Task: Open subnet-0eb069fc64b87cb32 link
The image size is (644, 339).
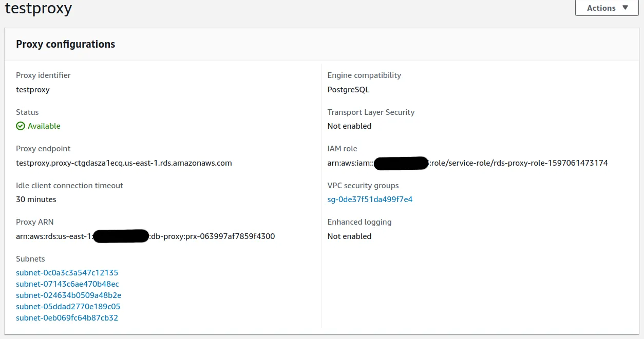Action: click(67, 318)
